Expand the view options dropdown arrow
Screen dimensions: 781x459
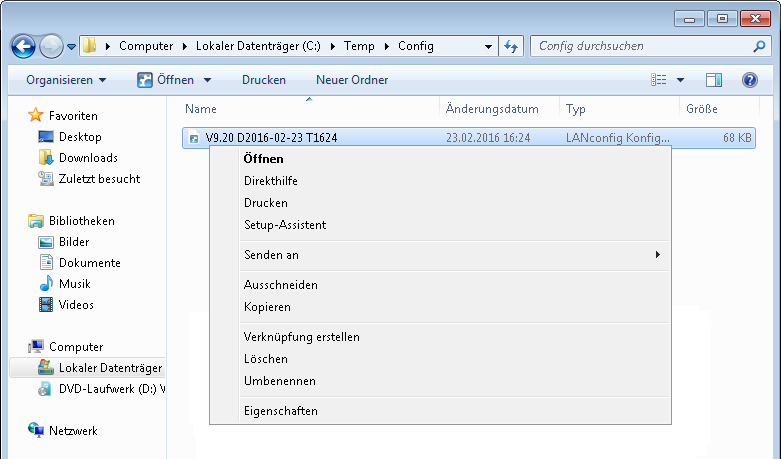(x=681, y=80)
